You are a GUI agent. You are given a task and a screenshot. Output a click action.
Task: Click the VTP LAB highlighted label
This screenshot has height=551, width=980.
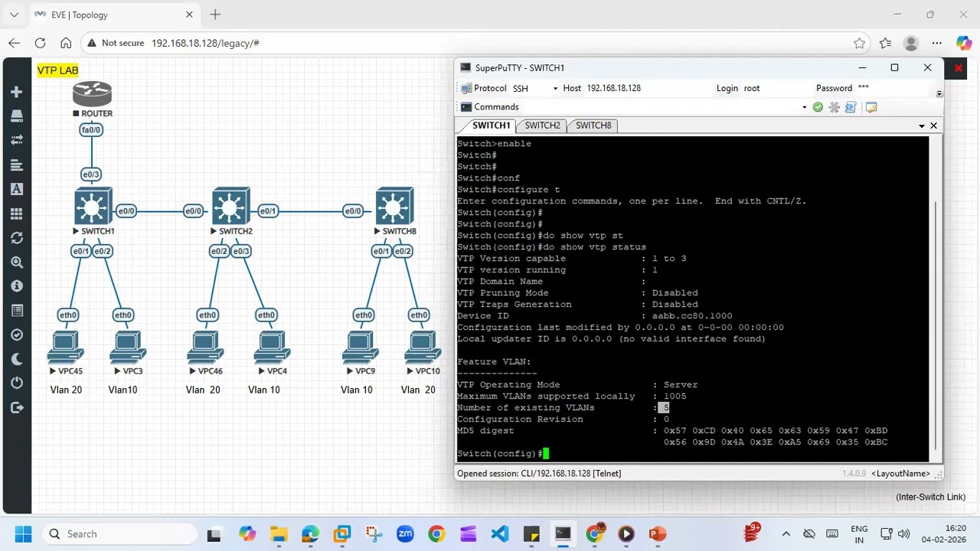(58, 70)
